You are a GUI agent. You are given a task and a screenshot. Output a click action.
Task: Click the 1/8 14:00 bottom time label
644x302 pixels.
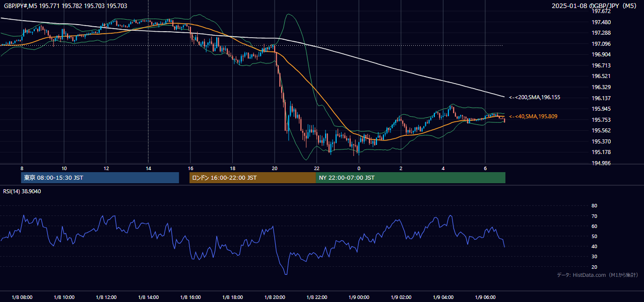148,297
